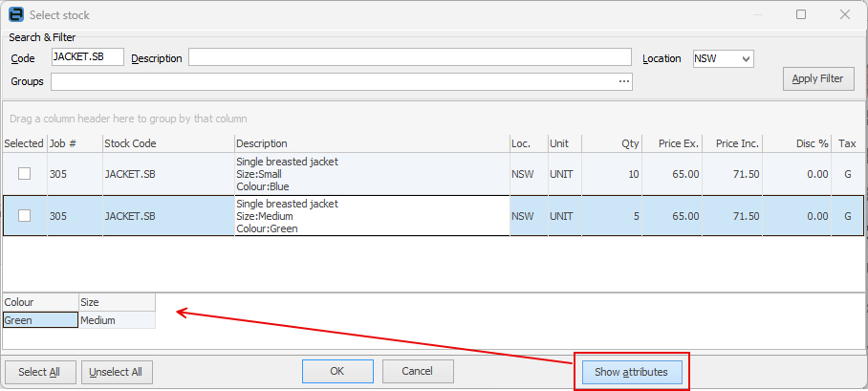Focus the Description filter text field
The width and height of the screenshot is (868, 391).
[409, 57]
